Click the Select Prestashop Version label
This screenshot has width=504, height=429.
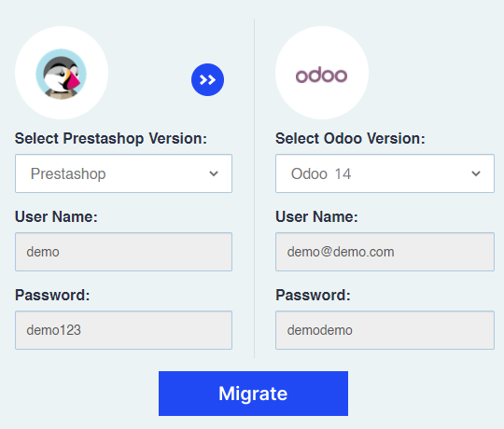tap(111, 139)
